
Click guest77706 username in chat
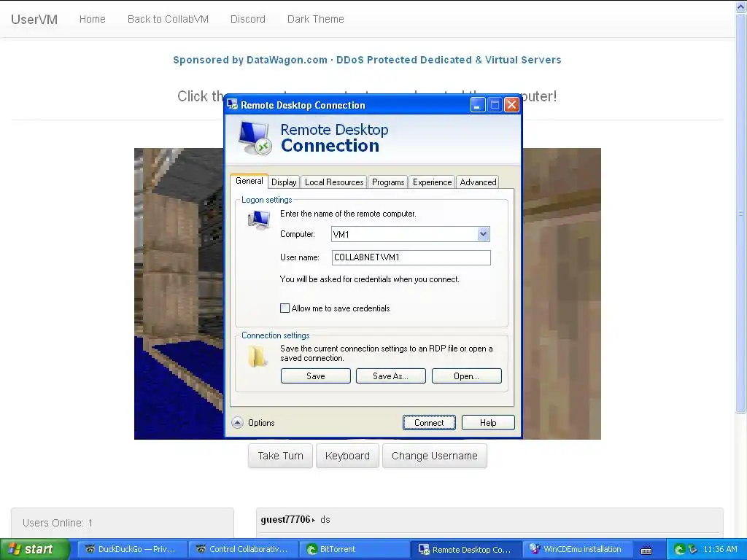285,519
